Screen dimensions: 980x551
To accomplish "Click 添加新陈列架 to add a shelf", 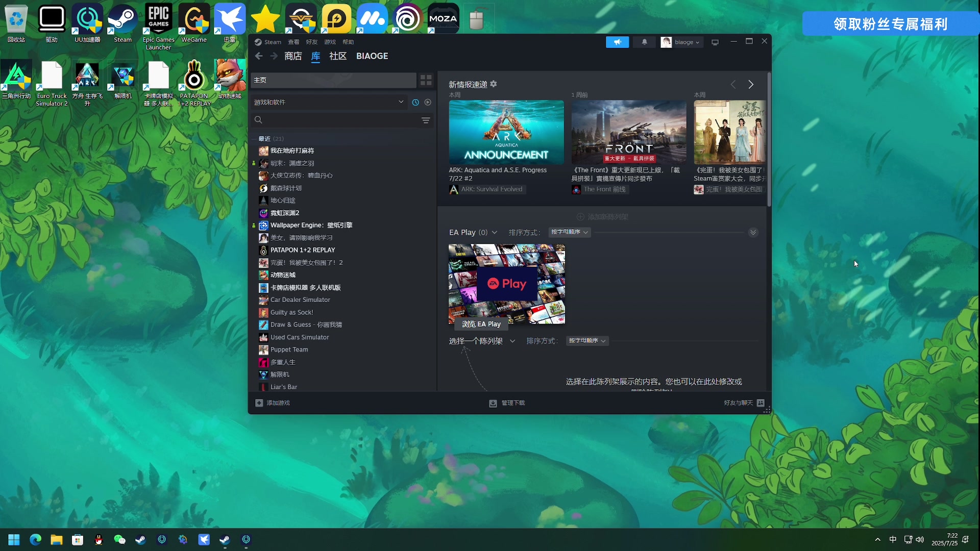I will pyautogui.click(x=602, y=217).
